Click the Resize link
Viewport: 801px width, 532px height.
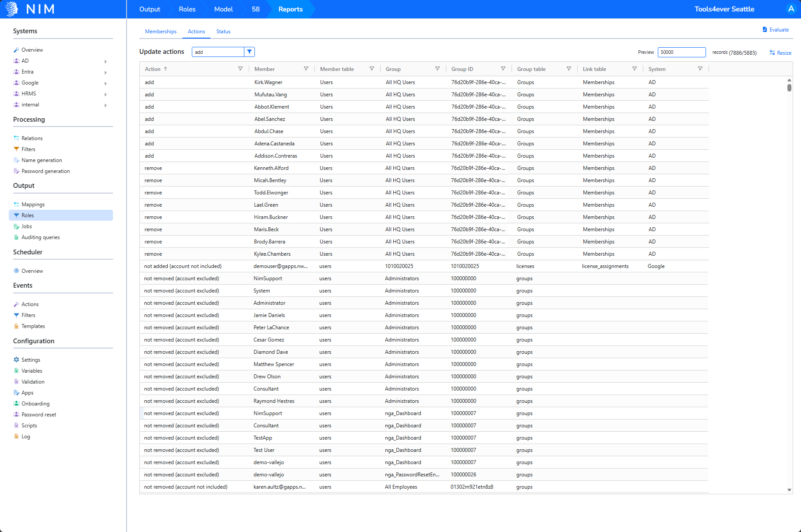[x=780, y=53]
